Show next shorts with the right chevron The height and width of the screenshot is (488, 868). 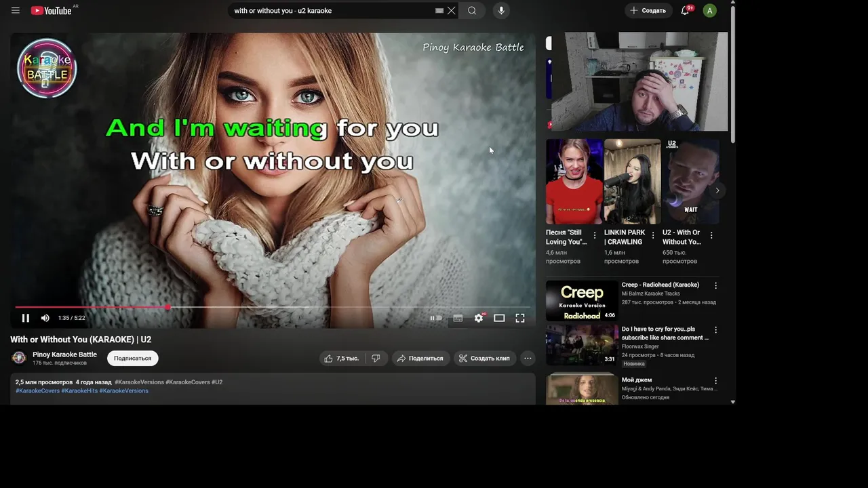click(717, 190)
